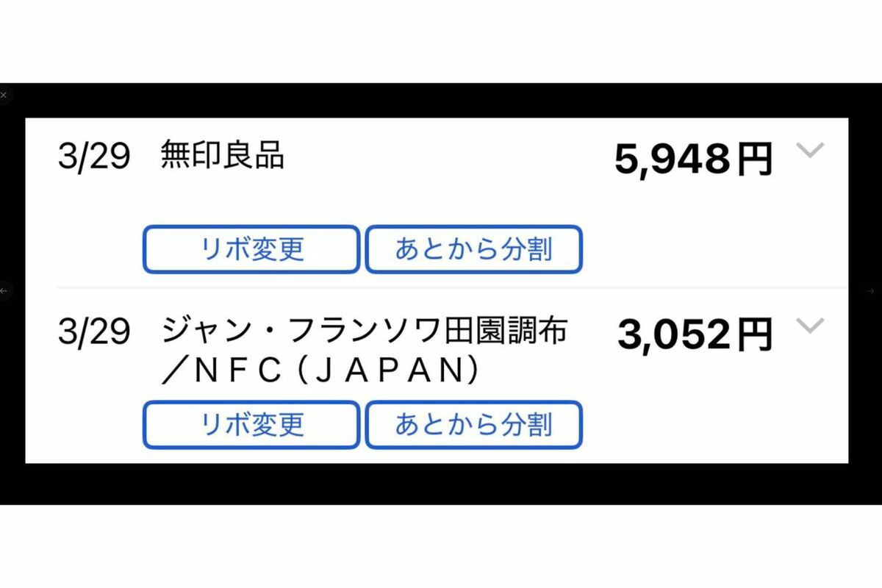882x588 pixels.
Task: Go to next image with right arrow
Action: [872, 291]
